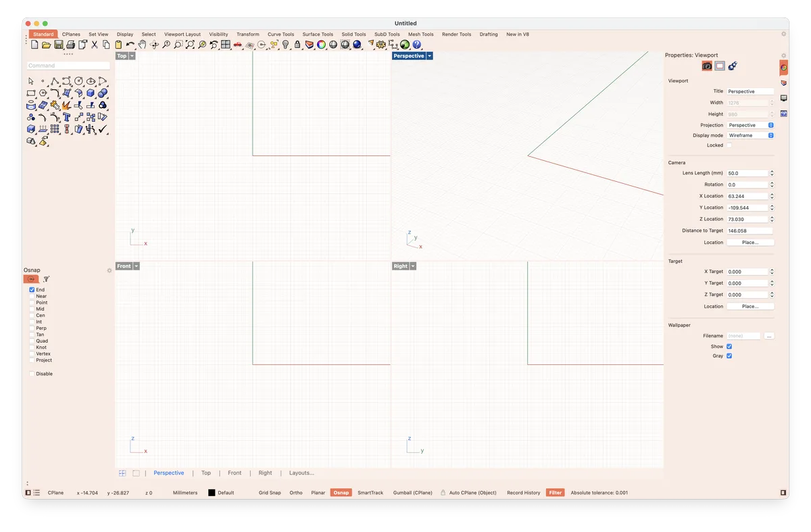Image resolution: width=811 pixels, height=532 pixels.
Task: Click the black checkmark Check icon
Action: [x=102, y=128]
